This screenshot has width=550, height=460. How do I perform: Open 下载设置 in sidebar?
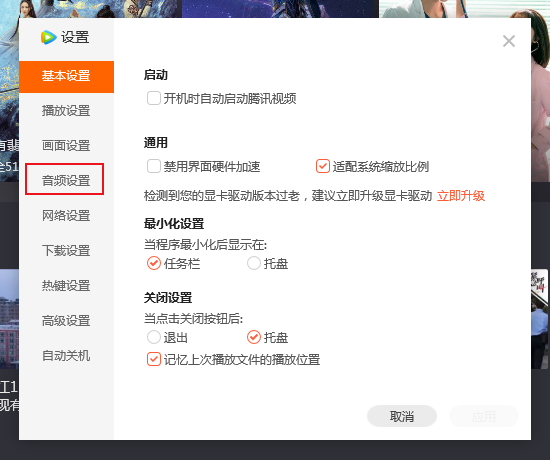tap(66, 251)
